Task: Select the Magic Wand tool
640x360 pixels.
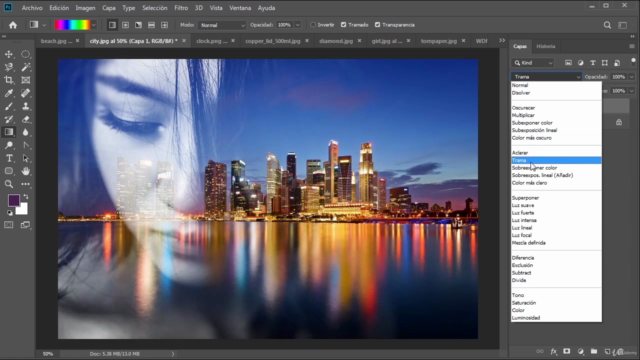Action: coord(25,67)
